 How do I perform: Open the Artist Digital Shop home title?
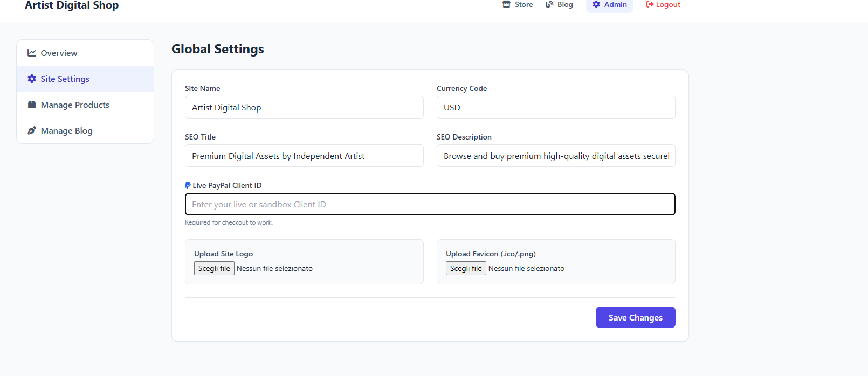72,5
